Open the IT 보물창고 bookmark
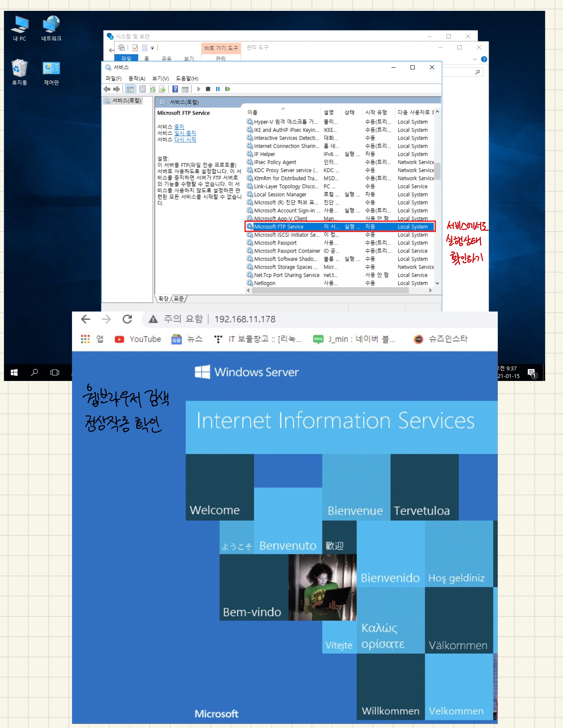The image size is (563, 728). (258, 339)
